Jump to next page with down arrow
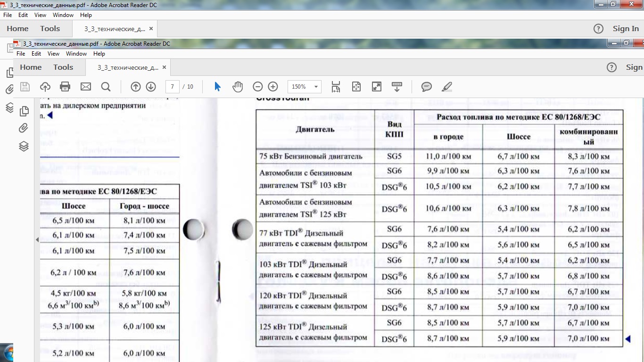This screenshot has height=362, width=644. point(151,87)
